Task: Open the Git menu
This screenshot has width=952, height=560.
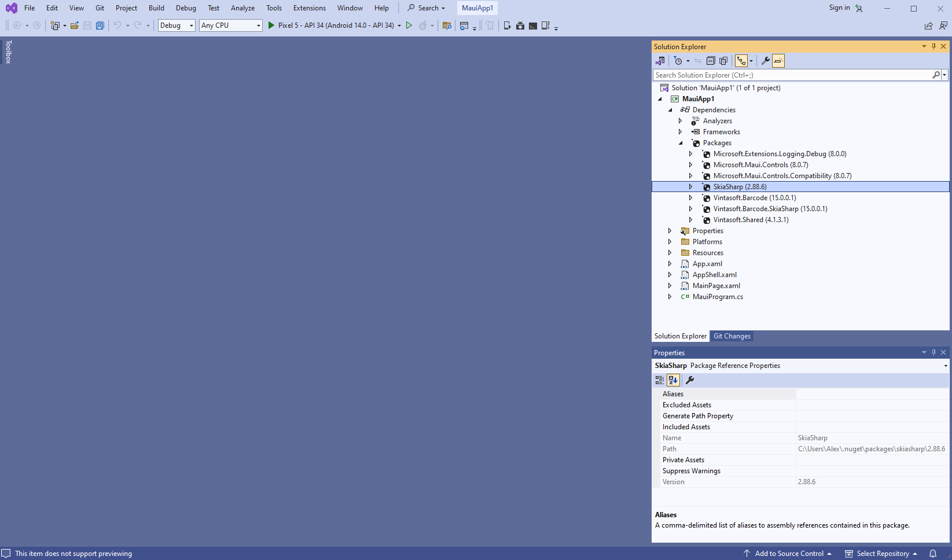Action: coord(100,8)
